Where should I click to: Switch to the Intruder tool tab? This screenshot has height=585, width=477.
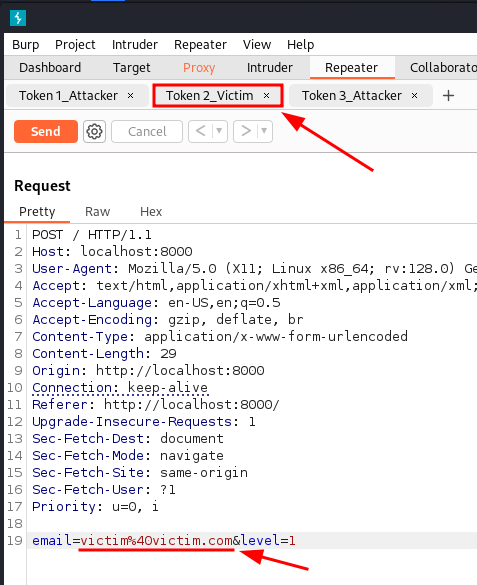tap(270, 68)
